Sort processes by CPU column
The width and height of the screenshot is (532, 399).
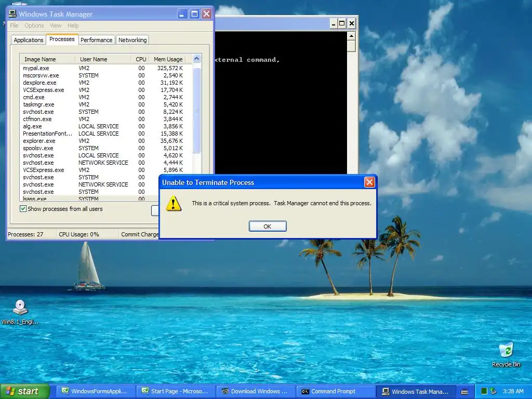[140, 59]
